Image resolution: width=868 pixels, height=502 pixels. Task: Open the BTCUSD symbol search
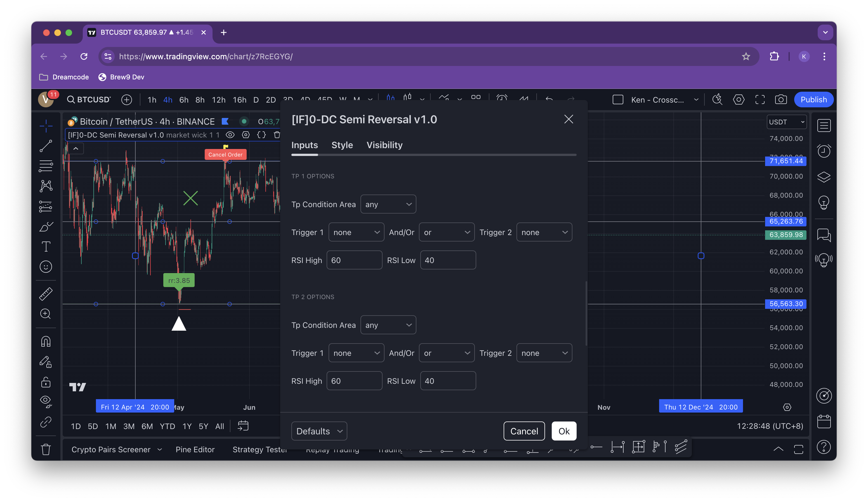89,100
